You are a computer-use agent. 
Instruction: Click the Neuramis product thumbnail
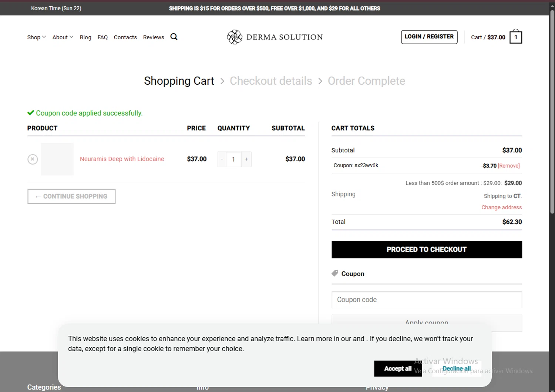[x=57, y=159]
